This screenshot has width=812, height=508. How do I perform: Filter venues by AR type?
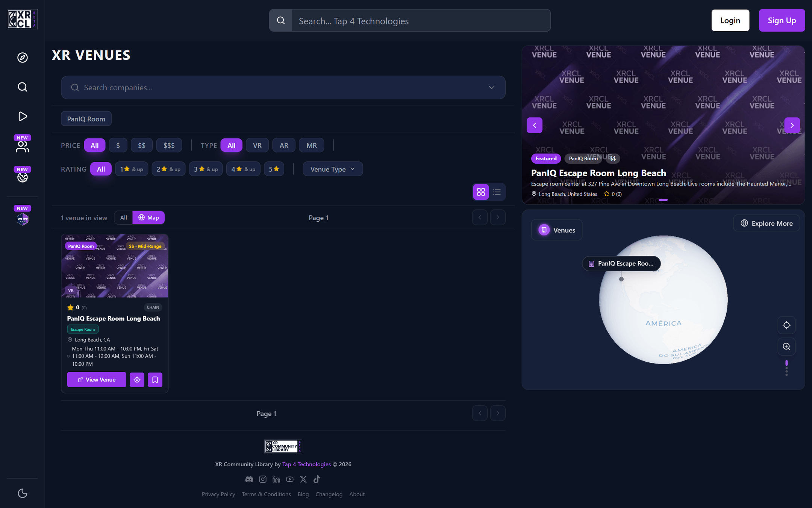(284, 145)
